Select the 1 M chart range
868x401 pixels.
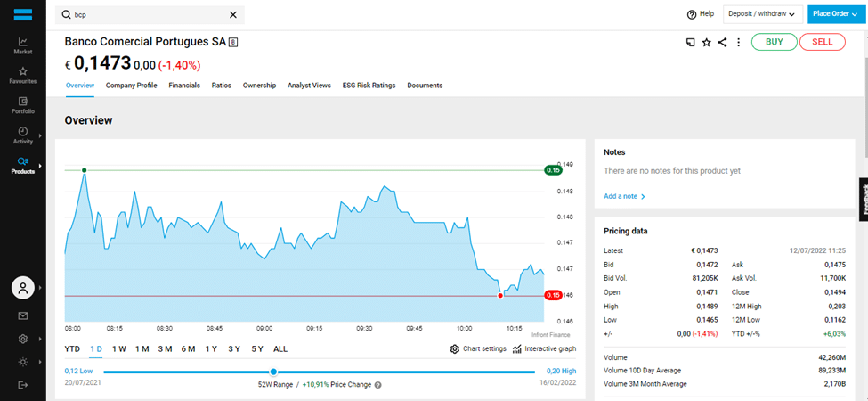click(x=142, y=349)
